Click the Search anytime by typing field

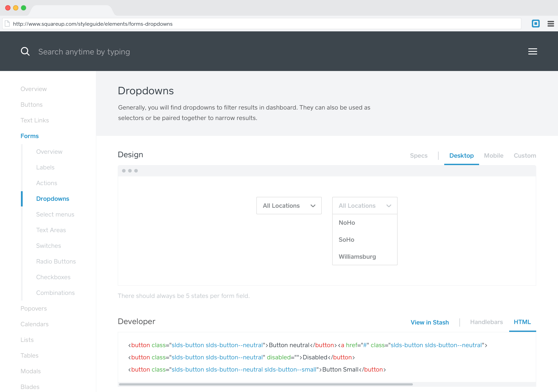84,52
